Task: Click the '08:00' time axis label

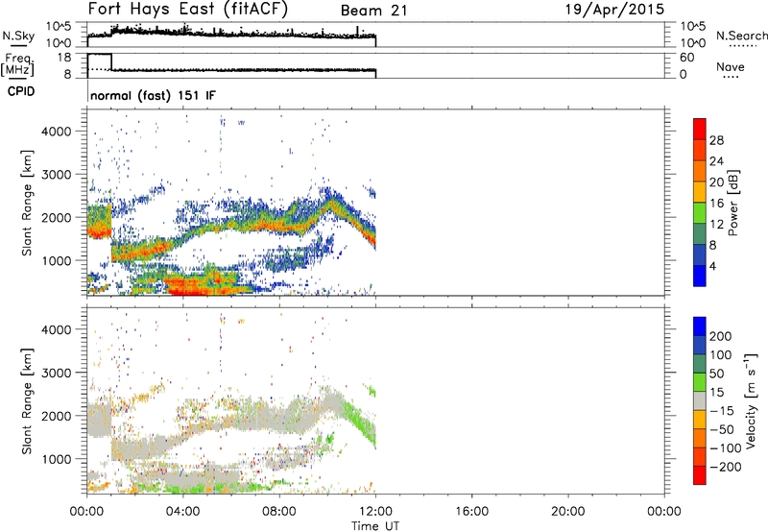Action: (279, 512)
